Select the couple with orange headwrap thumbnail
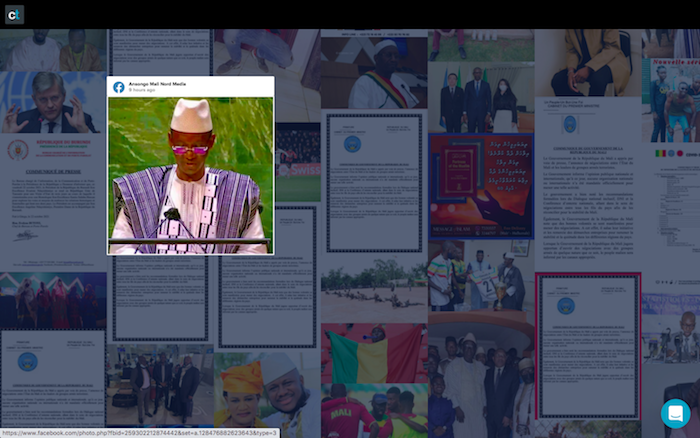The image size is (700, 438). click(265, 394)
